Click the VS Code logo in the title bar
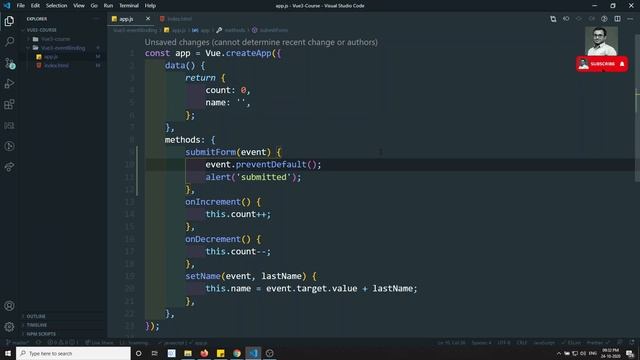Viewport: 640px width, 360px height. [7, 6]
